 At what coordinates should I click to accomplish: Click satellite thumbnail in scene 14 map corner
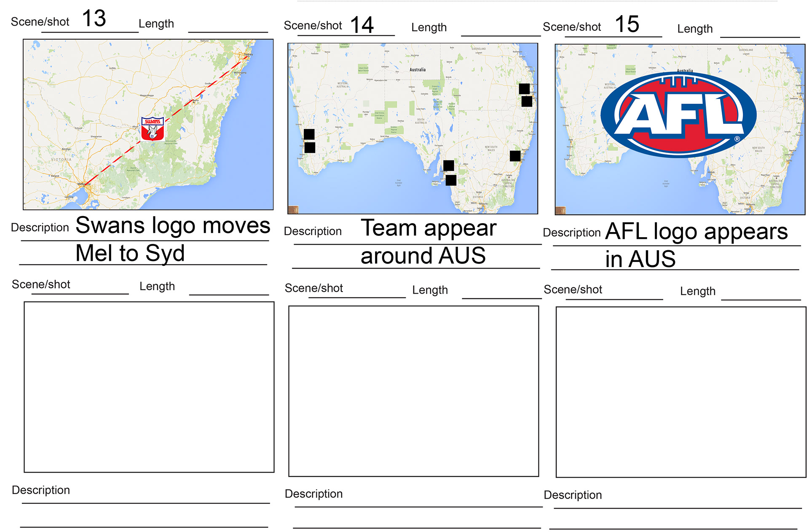point(293,209)
